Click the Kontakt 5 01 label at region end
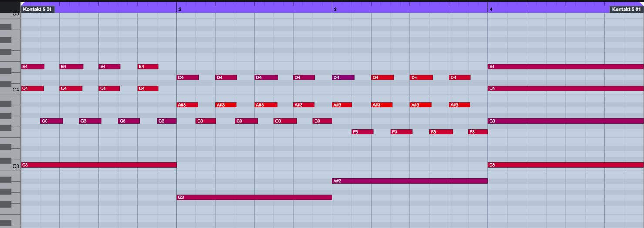 (627, 9)
